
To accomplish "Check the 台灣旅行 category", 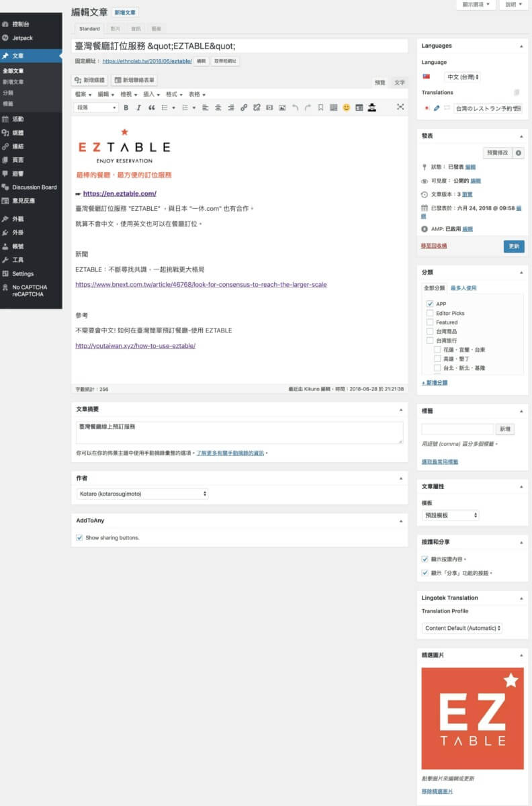I will pyautogui.click(x=430, y=341).
